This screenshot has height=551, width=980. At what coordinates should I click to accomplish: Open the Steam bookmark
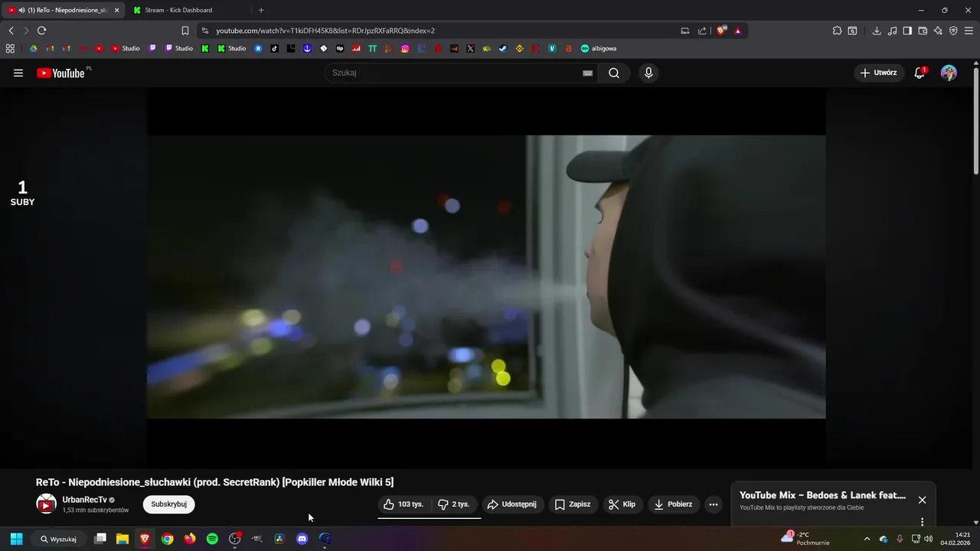pyautogui.click(x=503, y=48)
